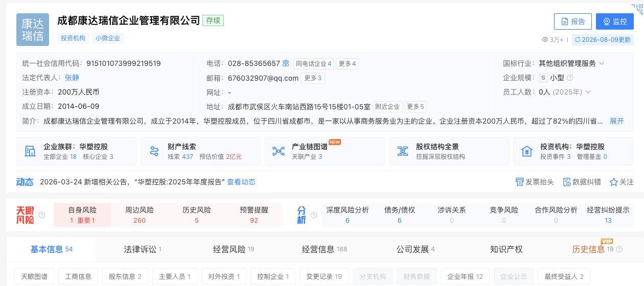Open 同电话企业 4 list
This screenshot has height=286, width=644.
(x=313, y=64)
